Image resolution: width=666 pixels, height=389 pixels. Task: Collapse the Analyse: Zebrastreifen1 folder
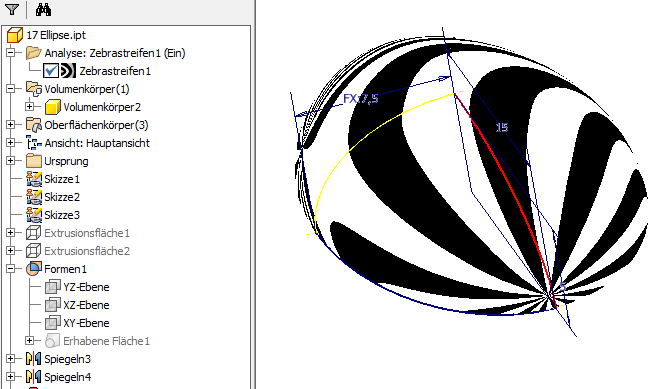(11, 53)
